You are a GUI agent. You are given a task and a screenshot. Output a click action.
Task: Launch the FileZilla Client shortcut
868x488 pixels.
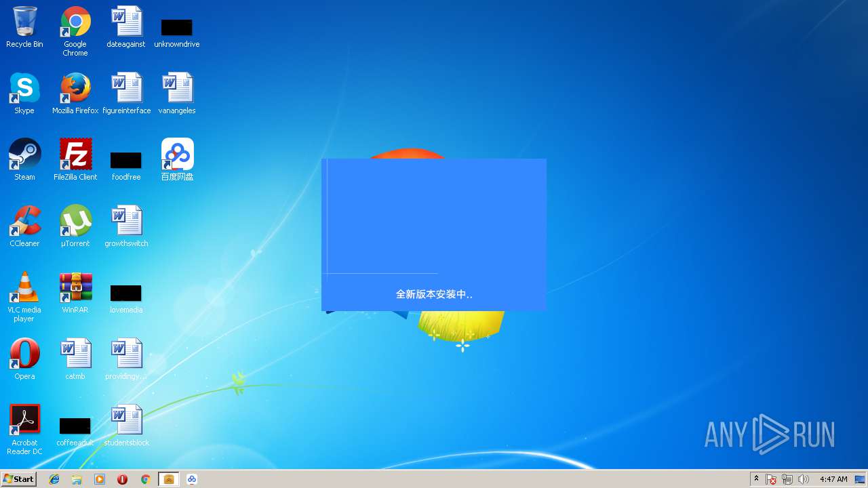[x=75, y=160]
